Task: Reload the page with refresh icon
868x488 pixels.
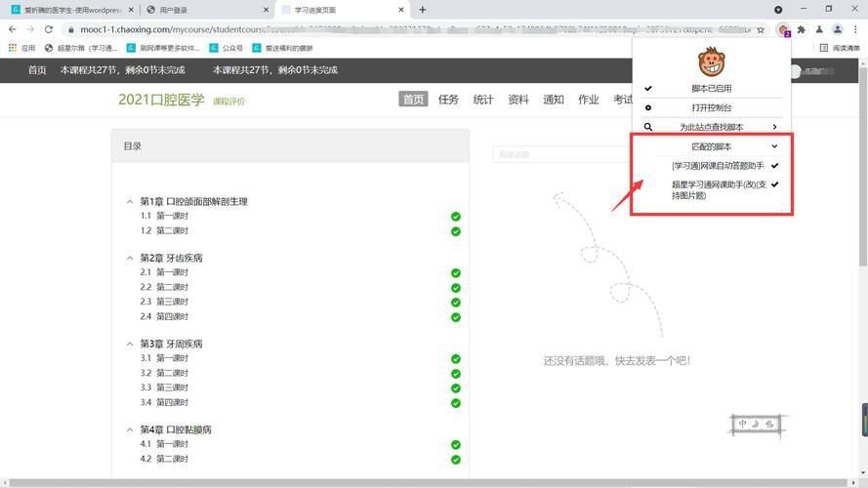Action: tap(49, 29)
